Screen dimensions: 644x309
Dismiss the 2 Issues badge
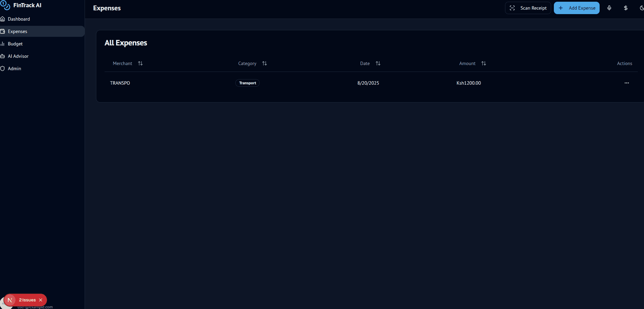41,300
